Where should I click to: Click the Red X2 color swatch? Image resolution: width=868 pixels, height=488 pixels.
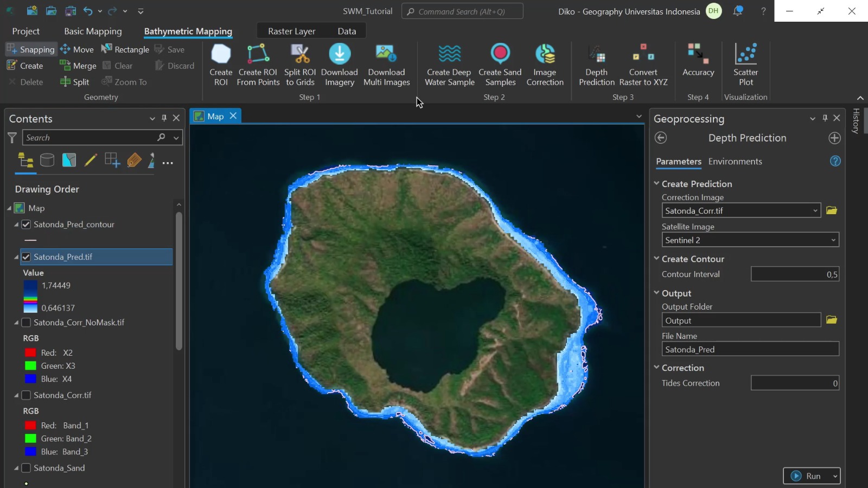pos(30,352)
